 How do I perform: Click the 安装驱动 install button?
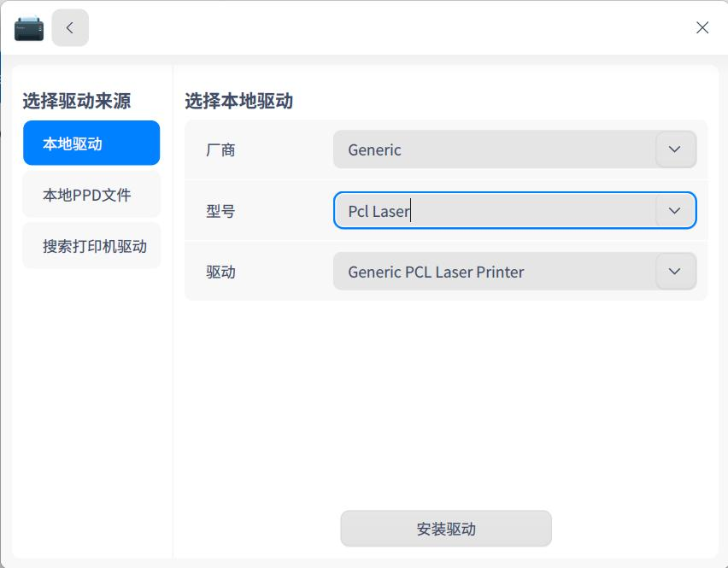(446, 529)
